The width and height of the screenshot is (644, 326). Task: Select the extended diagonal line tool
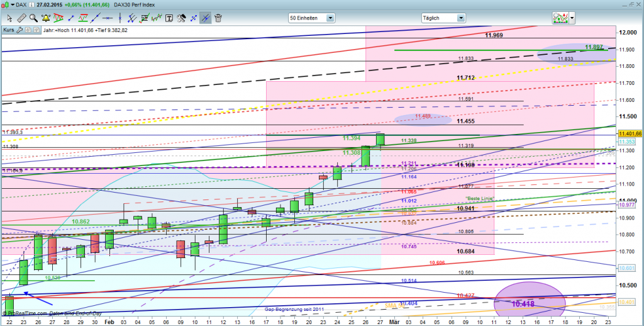(96, 18)
